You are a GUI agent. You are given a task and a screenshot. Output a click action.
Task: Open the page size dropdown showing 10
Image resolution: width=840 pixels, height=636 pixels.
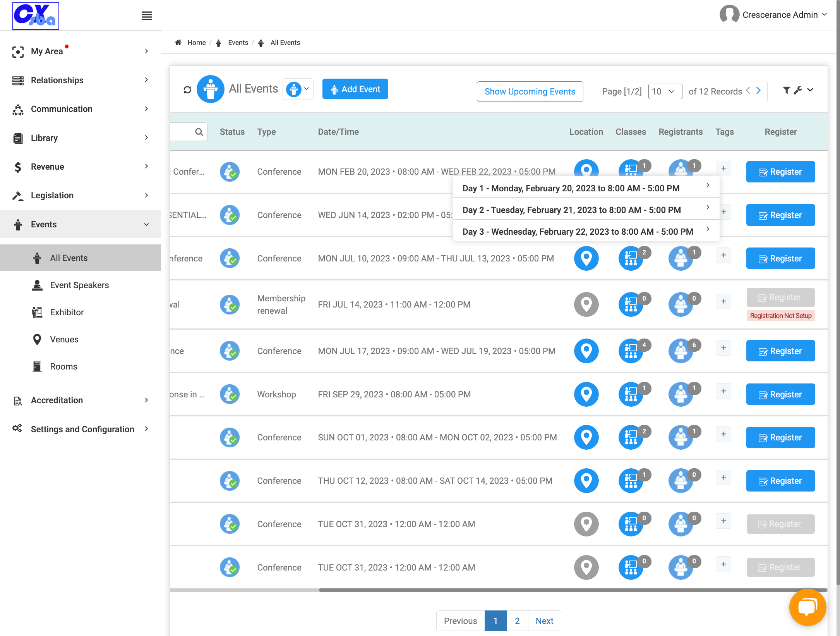pyautogui.click(x=665, y=91)
